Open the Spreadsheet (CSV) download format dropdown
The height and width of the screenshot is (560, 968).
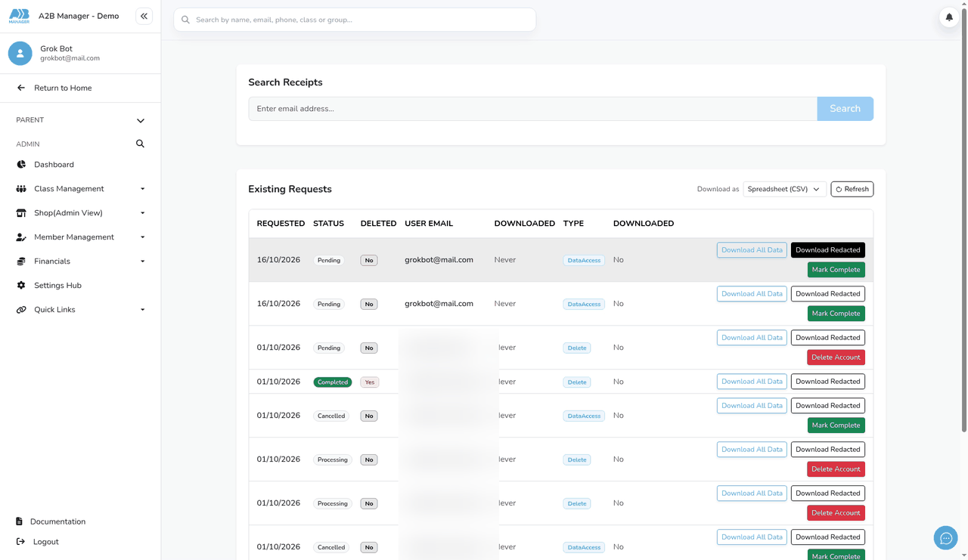pos(784,189)
